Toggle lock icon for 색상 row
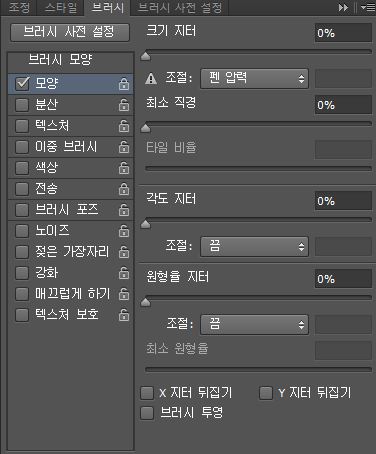Image resolution: width=376 pixels, height=454 pixels. tap(124, 168)
